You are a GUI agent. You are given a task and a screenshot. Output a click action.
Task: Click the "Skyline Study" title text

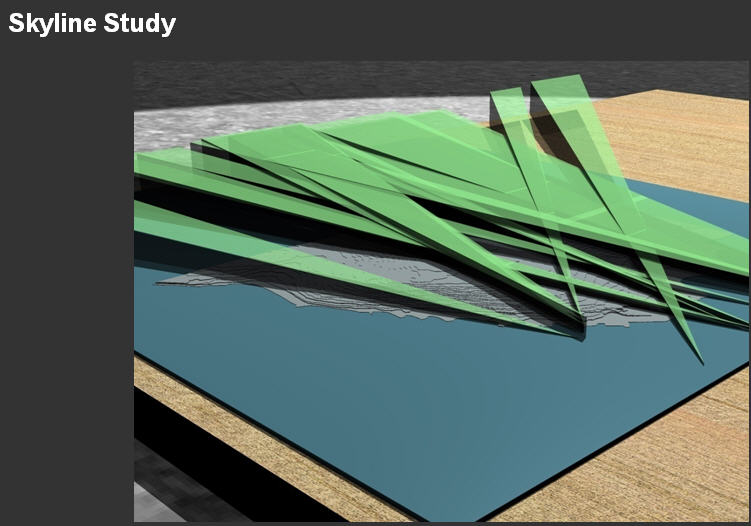tap(92, 24)
